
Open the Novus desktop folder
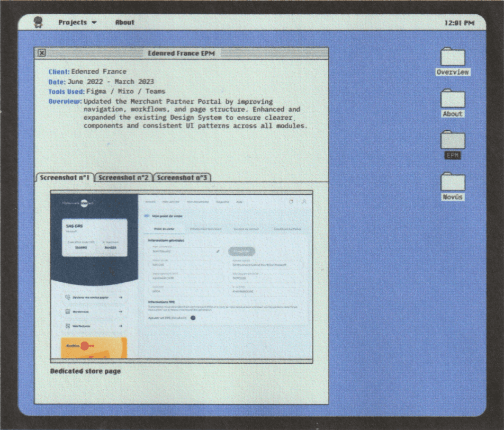(453, 186)
